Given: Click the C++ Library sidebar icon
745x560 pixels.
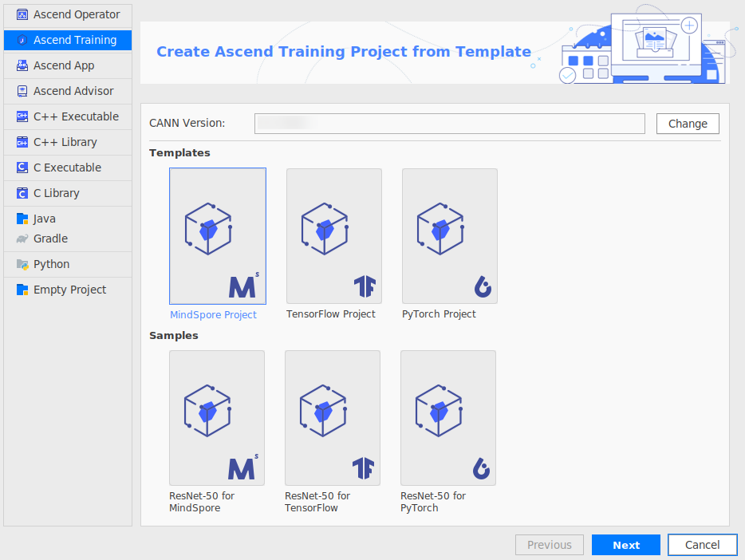Looking at the screenshot, I should coord(22,143).
